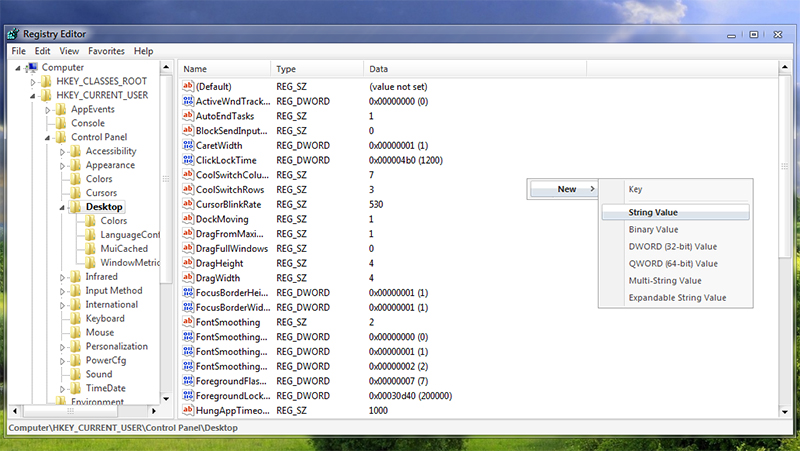This screenshot has width=800, height=451.
Task: Click the tree pane scroll-down arrow
Action: point(166,398)
